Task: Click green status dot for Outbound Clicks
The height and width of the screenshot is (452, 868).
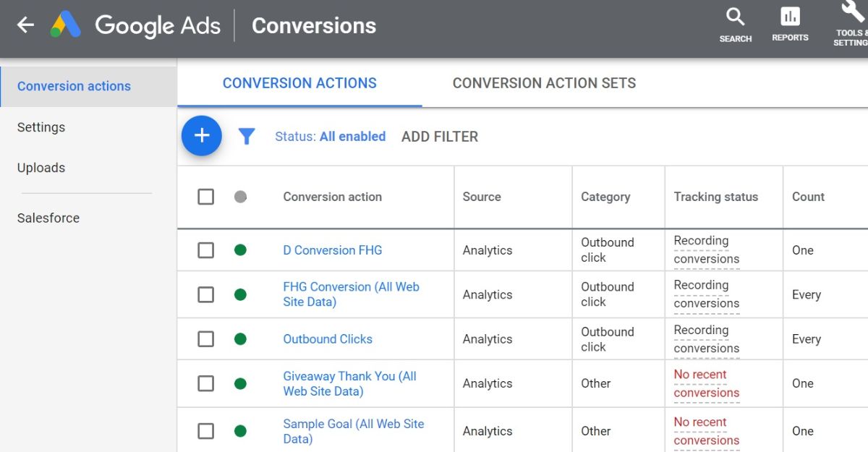Action: (x=240, y=339)
